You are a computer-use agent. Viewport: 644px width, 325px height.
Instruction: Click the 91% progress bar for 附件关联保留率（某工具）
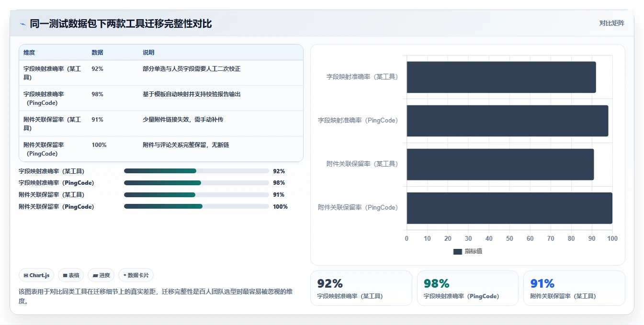pyautogui.click(x=196, y=195)
